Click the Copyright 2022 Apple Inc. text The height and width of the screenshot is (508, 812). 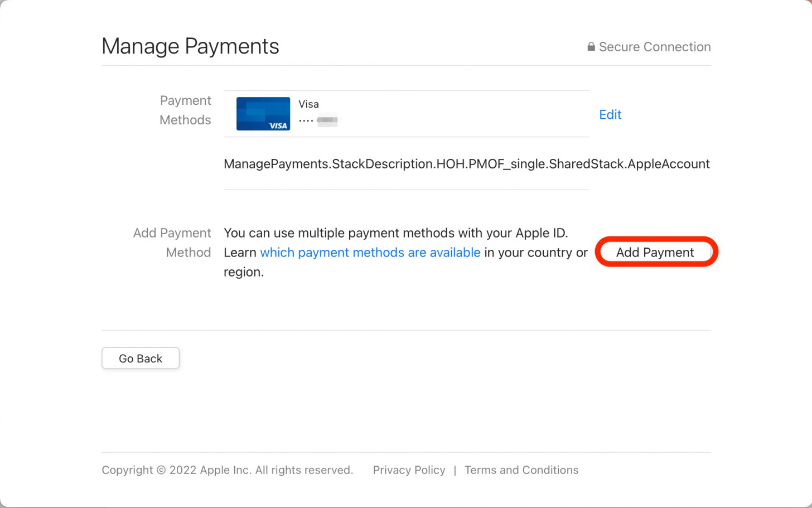[227, 470]
